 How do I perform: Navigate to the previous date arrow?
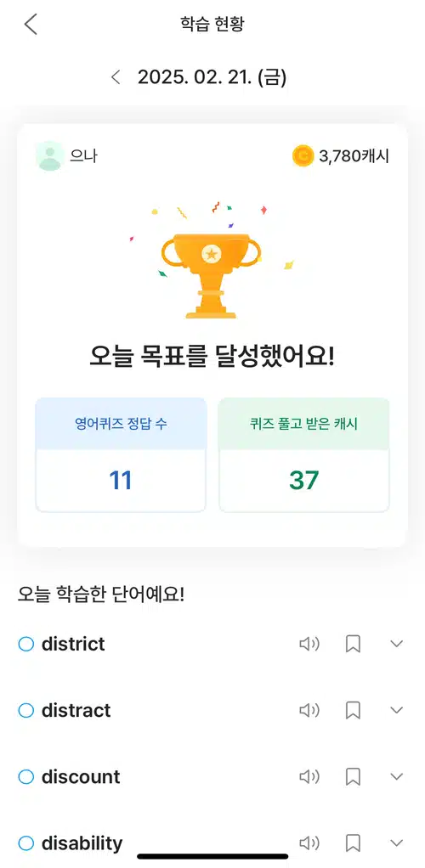coord(116,77)
